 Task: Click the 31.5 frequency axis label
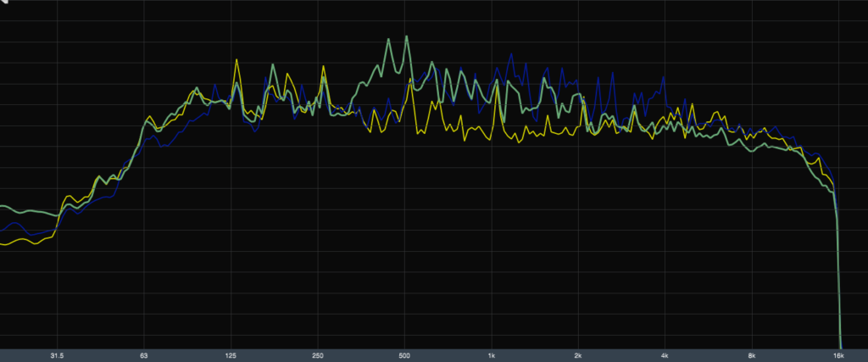[57, 355]
